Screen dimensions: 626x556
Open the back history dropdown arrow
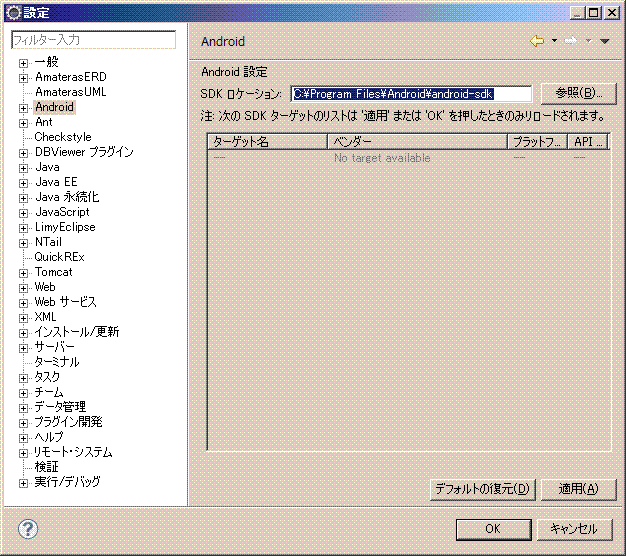[x=554, y=41]
